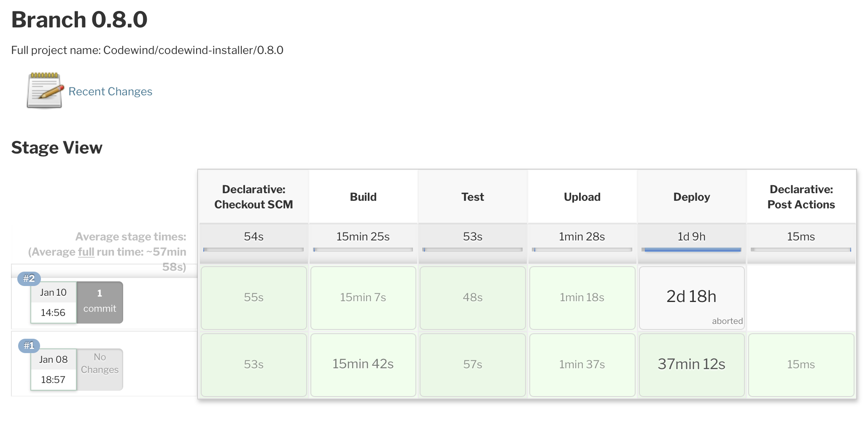Open the Recent Changes link
Viewport: 868px width, 421px height.
pos(110,92)
